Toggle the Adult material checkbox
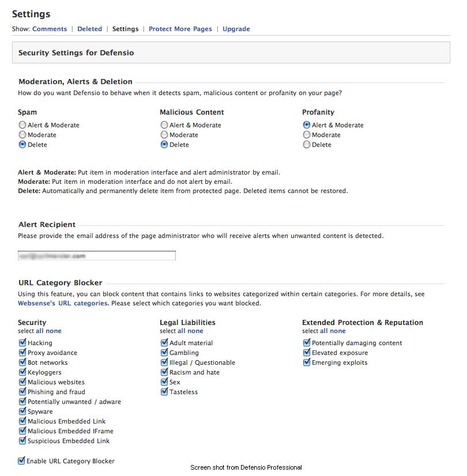Viewport: 467px width, 476px height. point(164,343)
